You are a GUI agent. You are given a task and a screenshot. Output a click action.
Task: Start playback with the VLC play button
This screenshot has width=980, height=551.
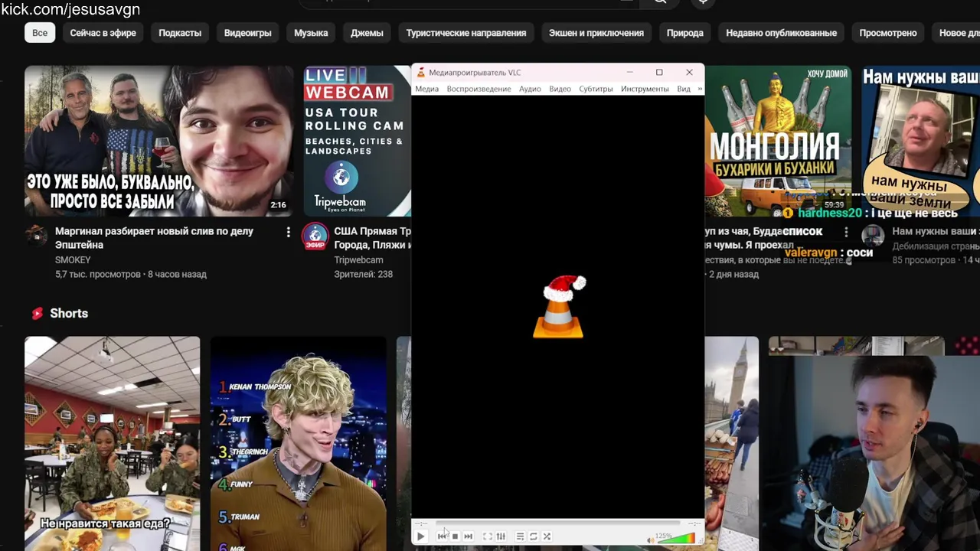tap(420, 536)
